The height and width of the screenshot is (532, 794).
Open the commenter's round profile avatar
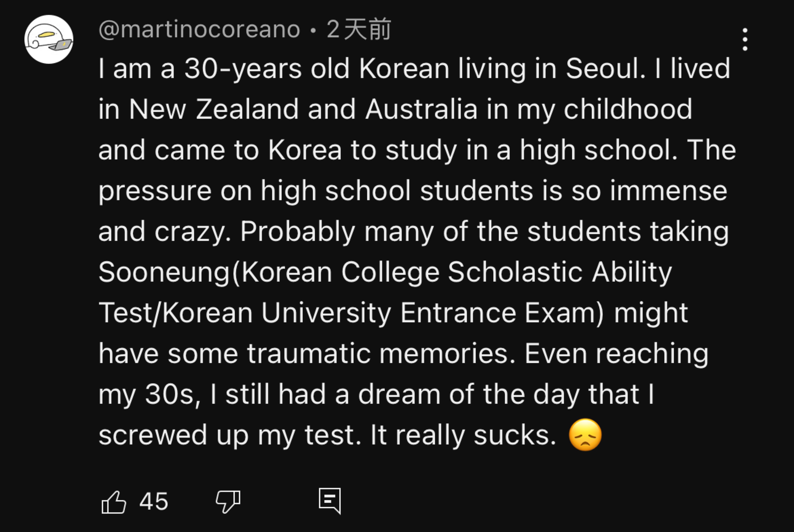[48, 39]
